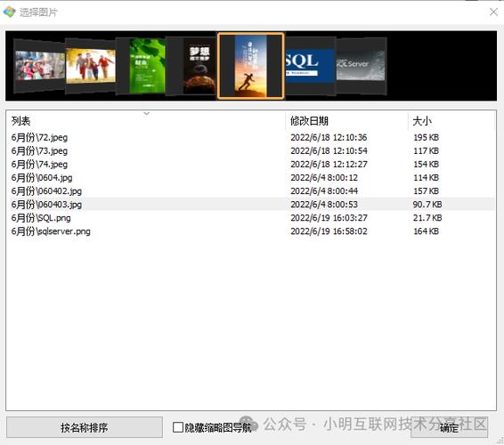Select the walking family thumbnail
This screenshot has height=445, width=504.
click(x=90, y=66)
